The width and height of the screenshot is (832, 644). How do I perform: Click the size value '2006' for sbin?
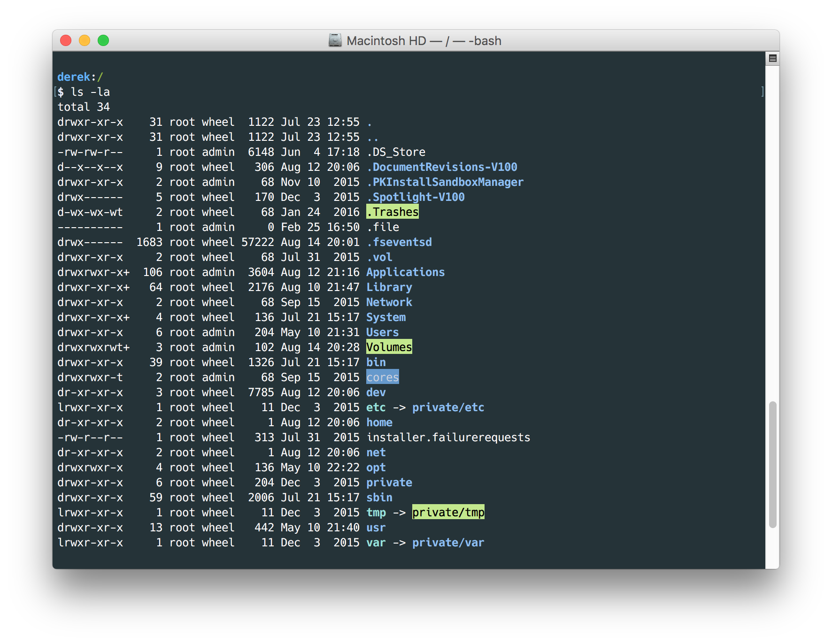coord(261,498)
